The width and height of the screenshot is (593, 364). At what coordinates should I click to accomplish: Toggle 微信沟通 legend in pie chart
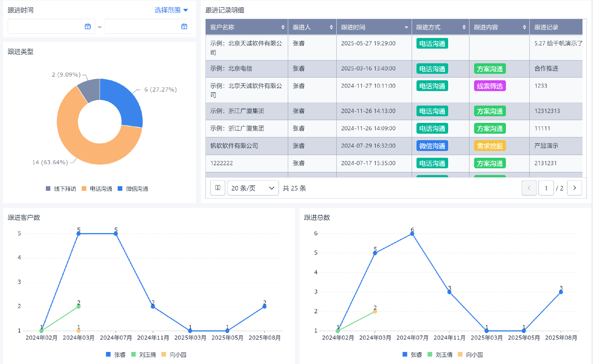[133, 189]
